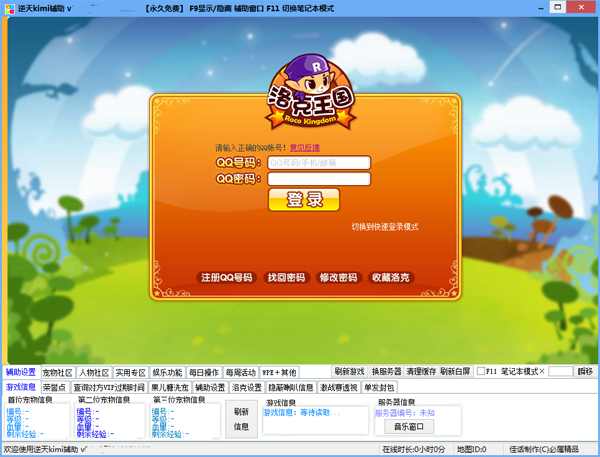The image size is (600, 457).
Task: Click the 换服务器 button
Action: click(x=386, y=371)
